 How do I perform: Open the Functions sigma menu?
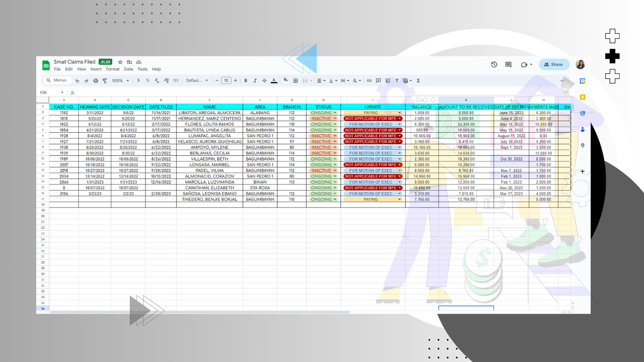point(418,80)
